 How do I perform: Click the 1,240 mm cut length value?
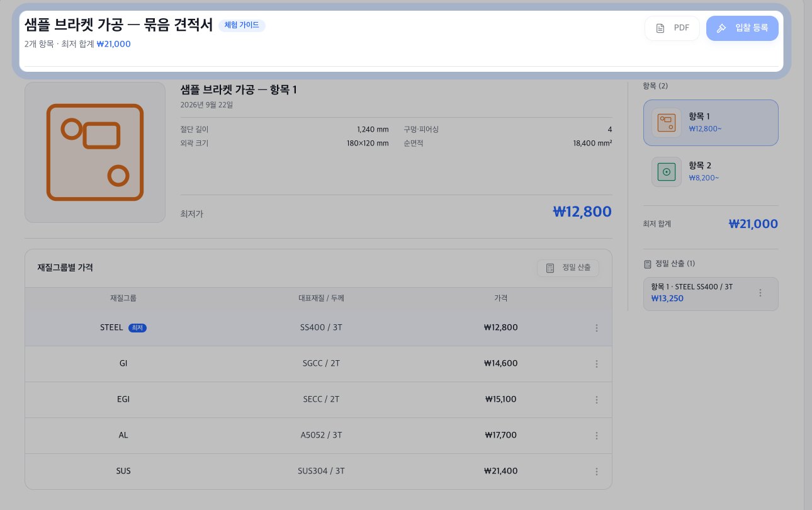click(x=373, y=130)
